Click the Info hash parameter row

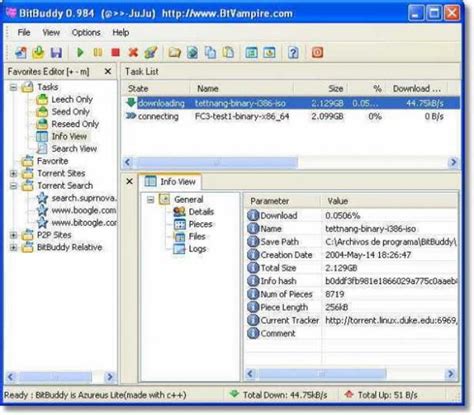[352, 281]
